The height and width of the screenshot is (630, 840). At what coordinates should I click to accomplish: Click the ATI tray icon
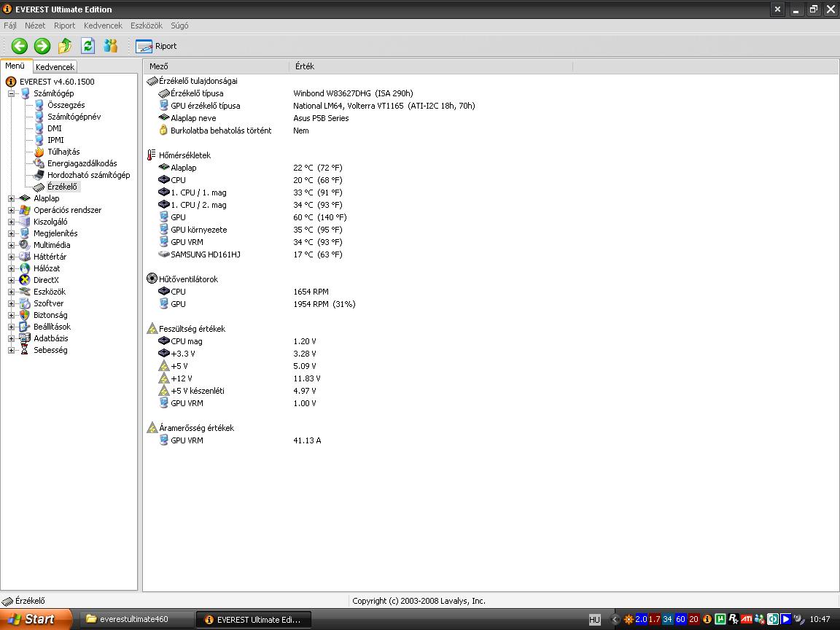(x=746, y=619)
